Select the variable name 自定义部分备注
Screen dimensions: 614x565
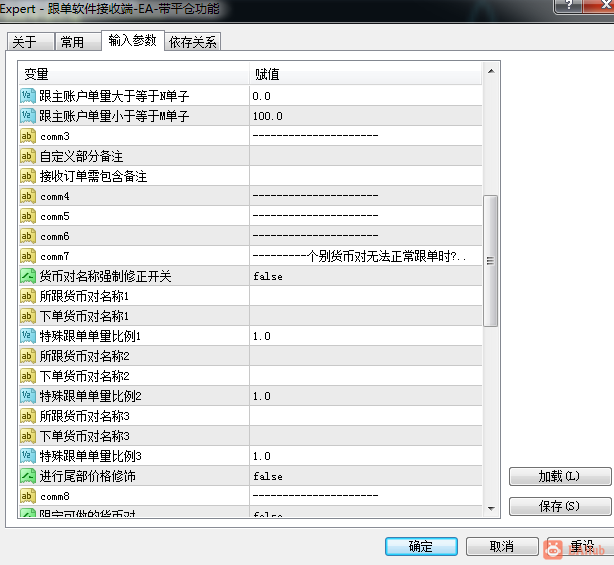click(81, 156)
